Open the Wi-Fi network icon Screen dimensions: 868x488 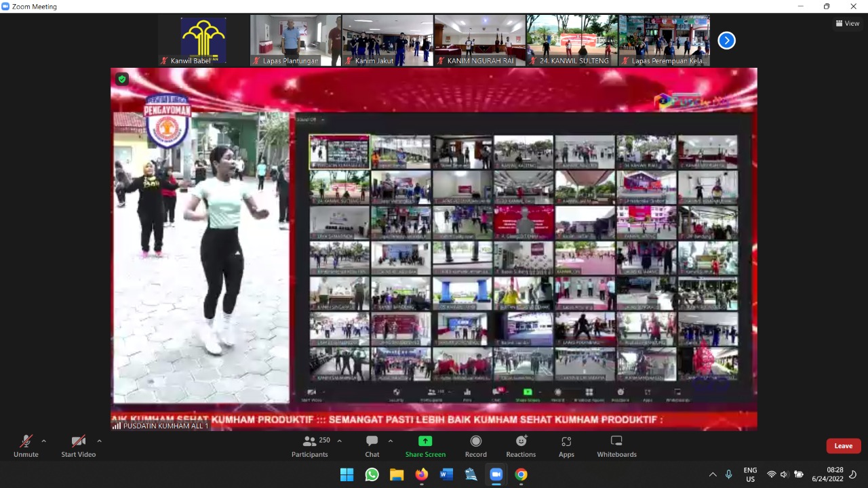pyautogui.click(x=771, y=474)
